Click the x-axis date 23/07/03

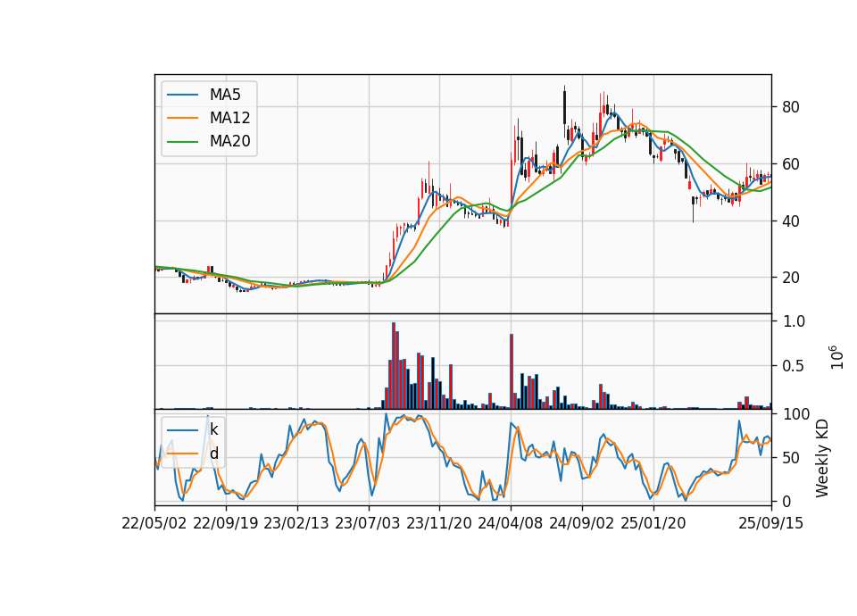(367, 523)
